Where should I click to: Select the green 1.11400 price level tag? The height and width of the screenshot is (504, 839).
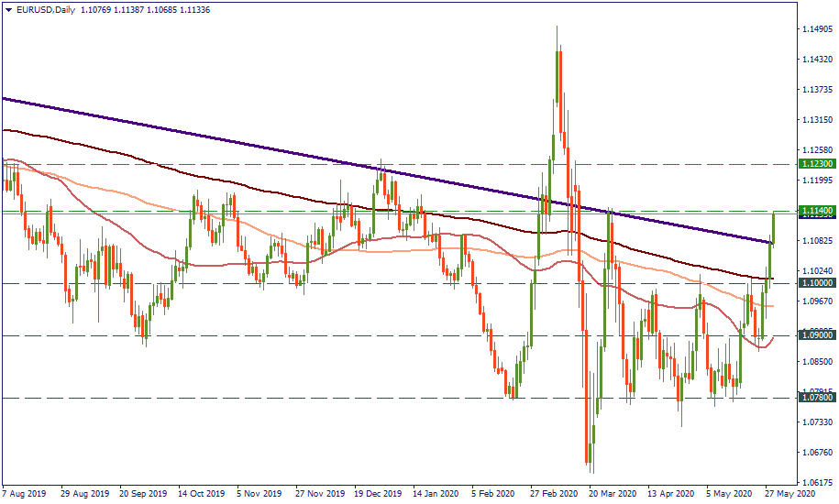tap(815, 211)
